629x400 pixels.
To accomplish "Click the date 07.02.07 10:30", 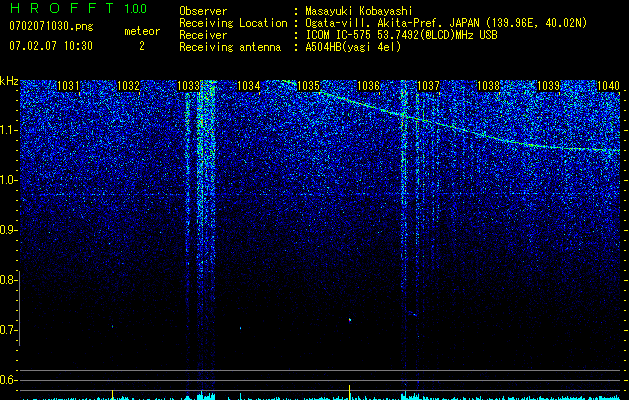I will (x=51, y=46).
